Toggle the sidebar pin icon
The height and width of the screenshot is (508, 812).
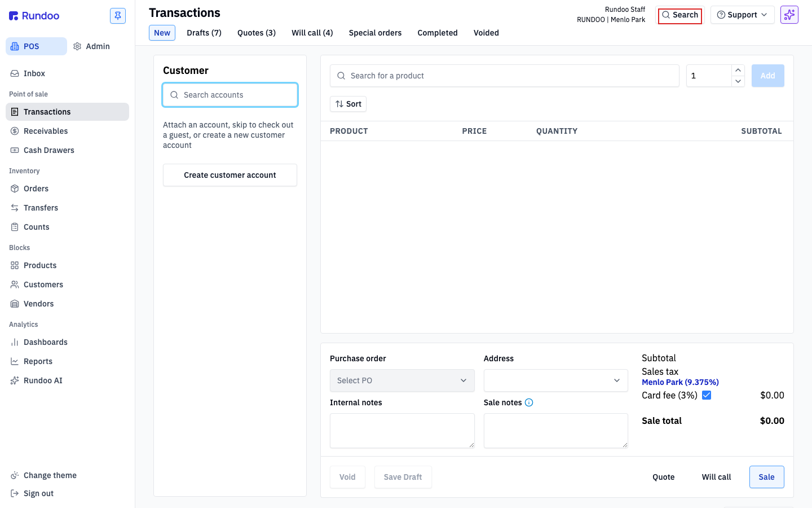click(x=118, y=16)
